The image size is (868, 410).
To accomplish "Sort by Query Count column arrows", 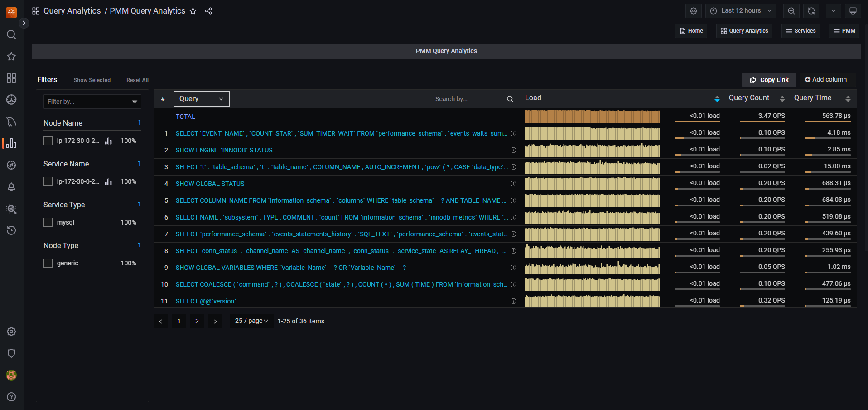I will [x=782, y=99].
